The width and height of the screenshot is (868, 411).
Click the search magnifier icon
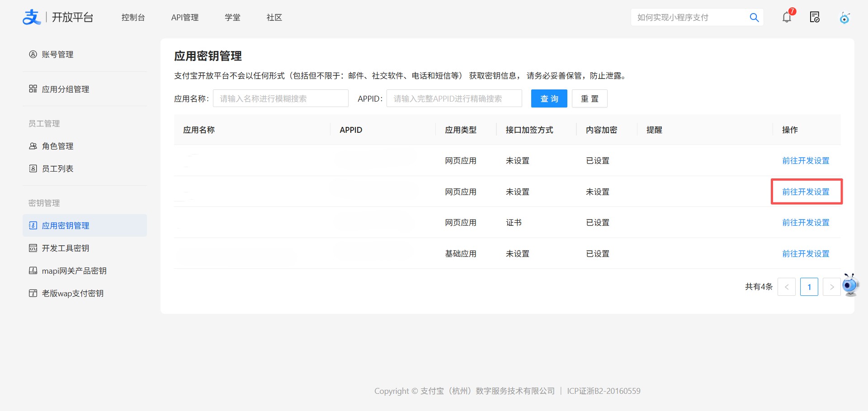(754, 17)
